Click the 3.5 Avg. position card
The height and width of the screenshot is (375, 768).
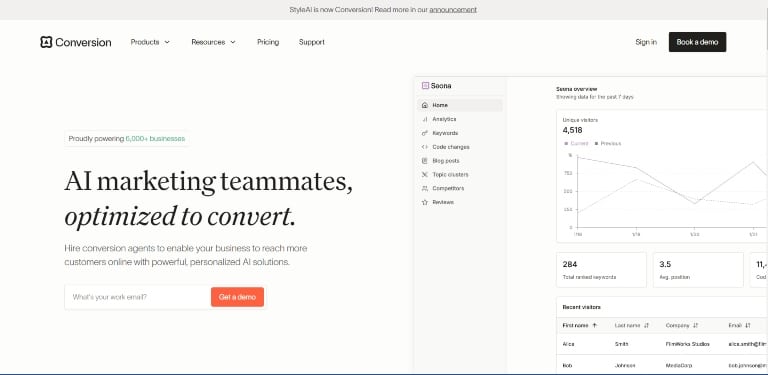tap(698, 270)
